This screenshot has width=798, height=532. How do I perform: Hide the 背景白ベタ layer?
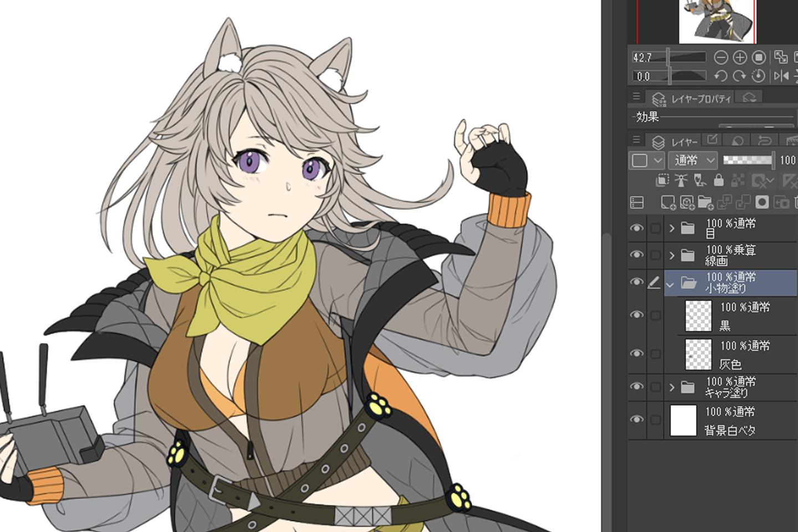coord(637,420)
